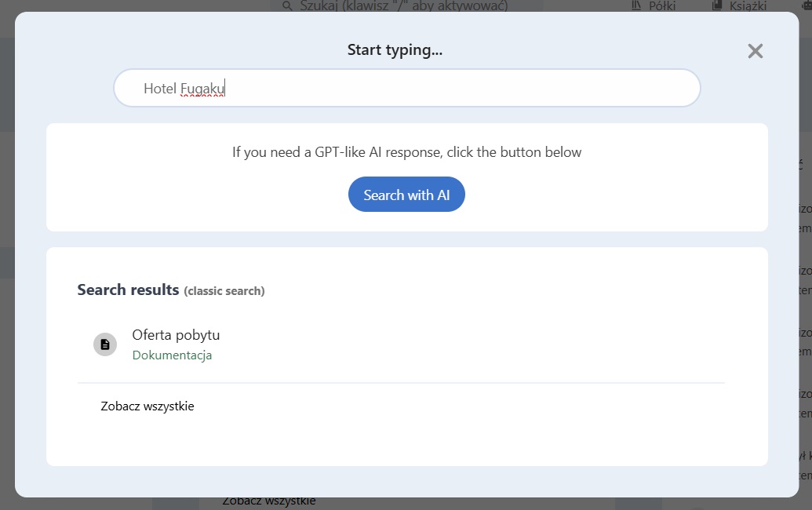Click the '(classic search)' label
This screenshot has height=510, width=812.
224,291
